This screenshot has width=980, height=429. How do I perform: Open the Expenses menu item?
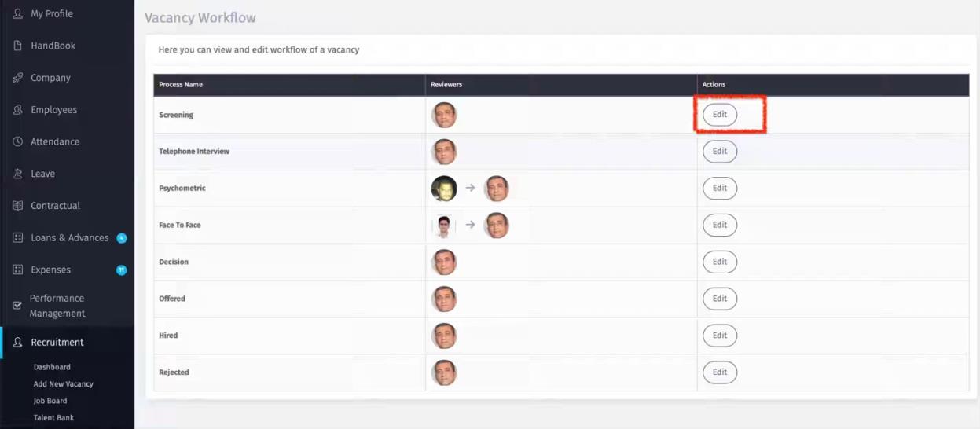[50, 270]
